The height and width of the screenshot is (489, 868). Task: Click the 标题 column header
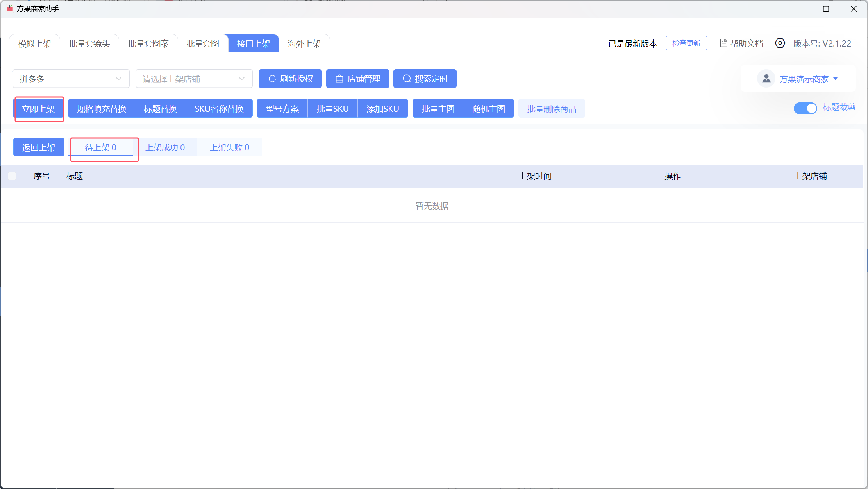[x=75, y=176]
